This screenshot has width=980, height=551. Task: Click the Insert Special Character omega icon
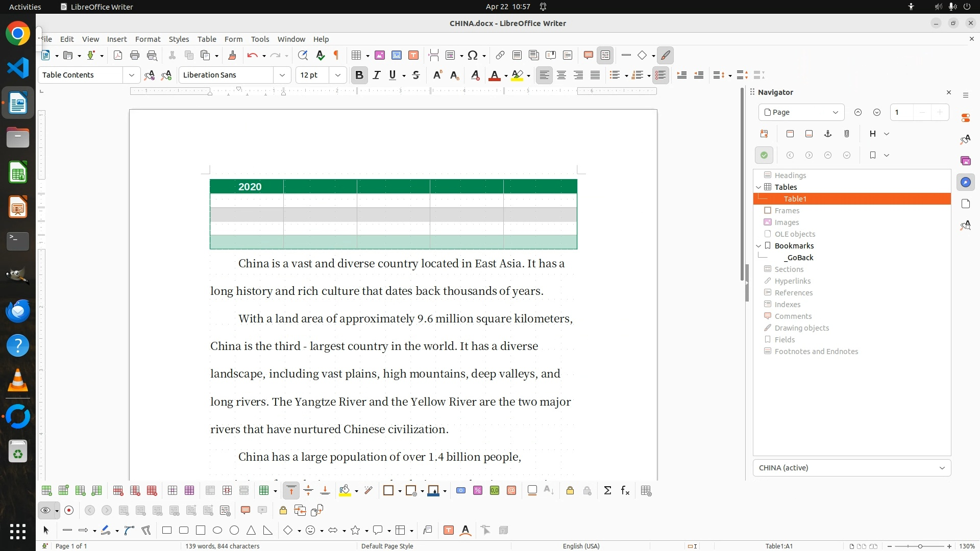click(473, 56)
